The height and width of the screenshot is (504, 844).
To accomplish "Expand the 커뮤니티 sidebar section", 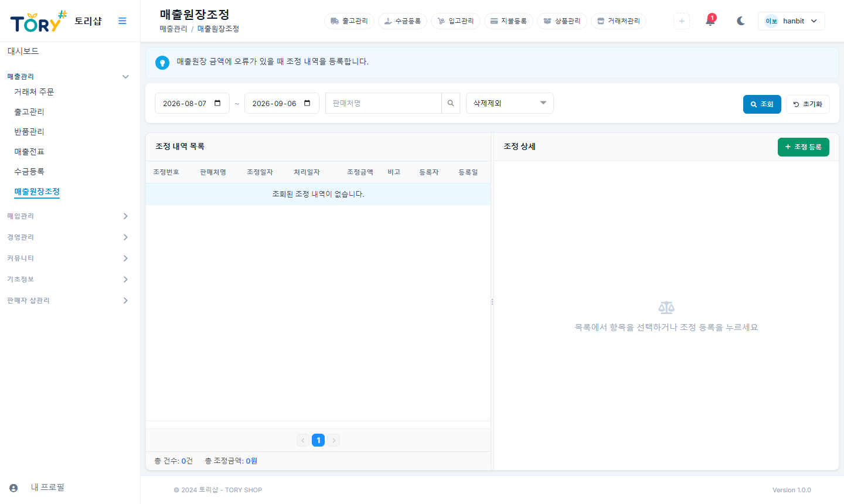I will pos(68,258).
